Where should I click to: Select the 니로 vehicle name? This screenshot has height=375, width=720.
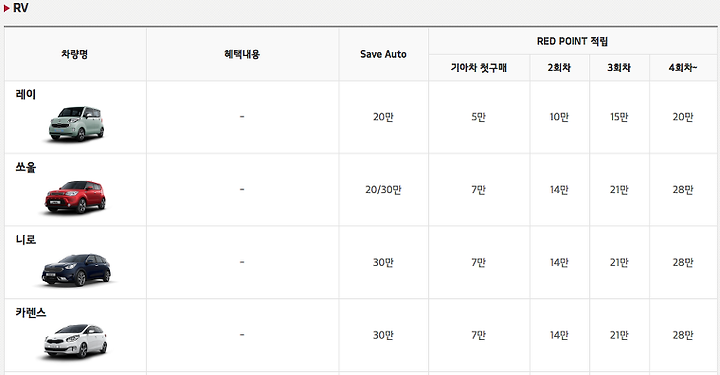pos(26,240)
